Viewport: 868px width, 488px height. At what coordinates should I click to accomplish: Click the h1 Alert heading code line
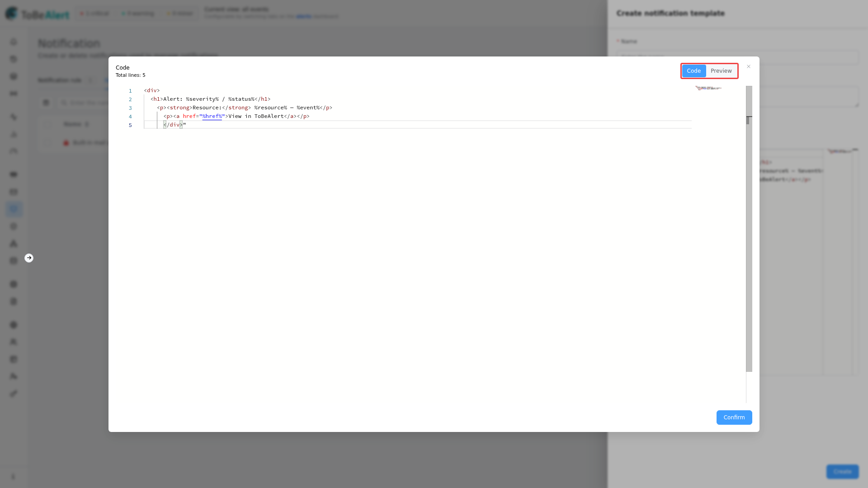[211, 99]
